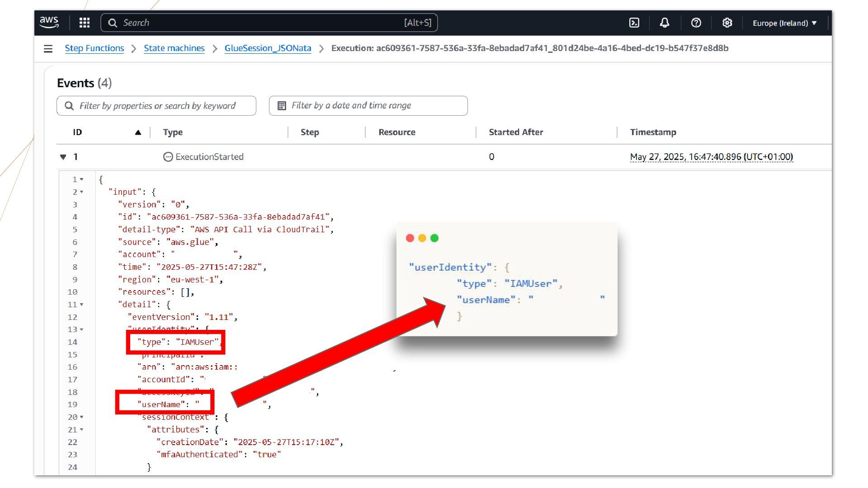Click the "region": "eu-west-1" line

170,280
